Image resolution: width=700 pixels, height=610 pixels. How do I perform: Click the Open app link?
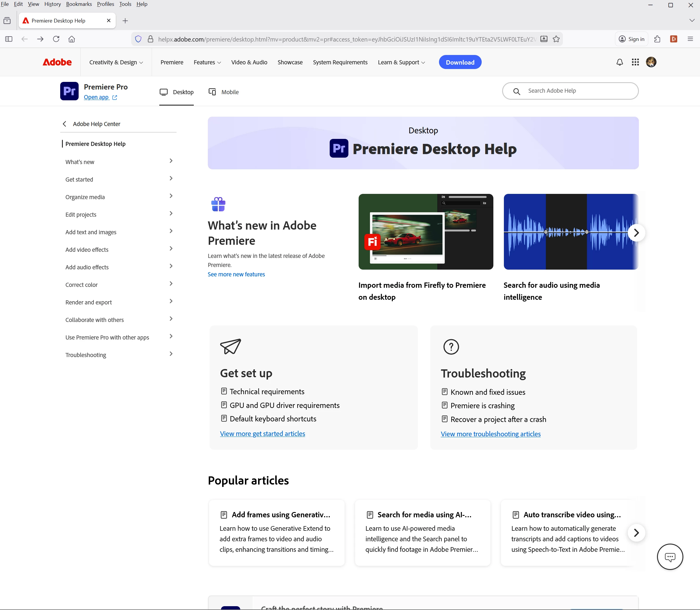(x=100, y=97)
